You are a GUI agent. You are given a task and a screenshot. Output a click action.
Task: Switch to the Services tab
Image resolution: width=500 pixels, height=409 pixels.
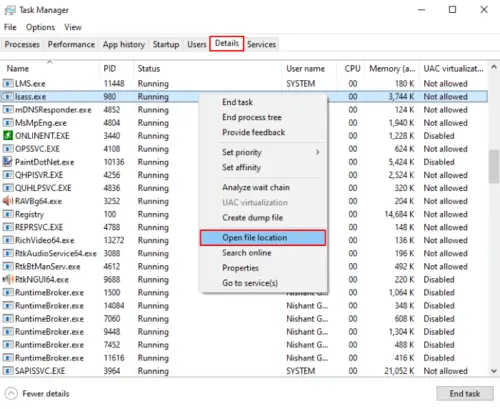tap(261, 44)
